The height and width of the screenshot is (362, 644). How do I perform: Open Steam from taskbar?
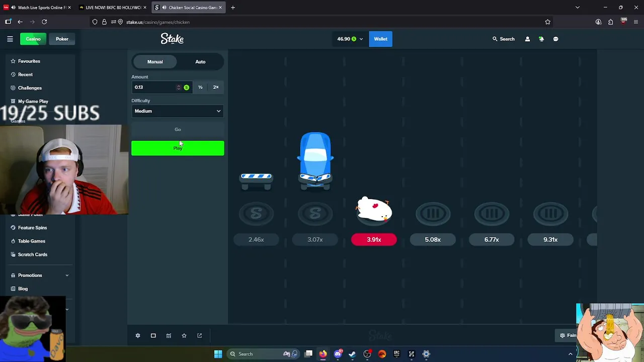click(x=352, y=354)
